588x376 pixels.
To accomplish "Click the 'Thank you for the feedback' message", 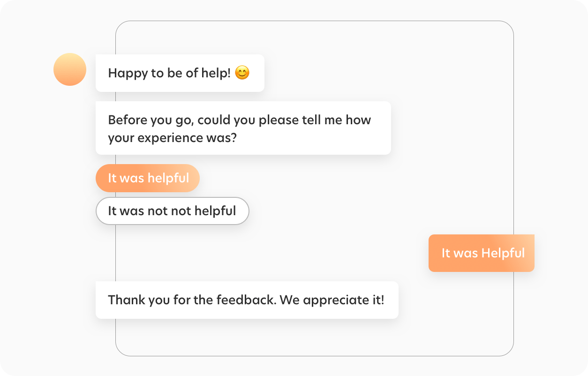I will pyautogui.click(x=247, y=300).
